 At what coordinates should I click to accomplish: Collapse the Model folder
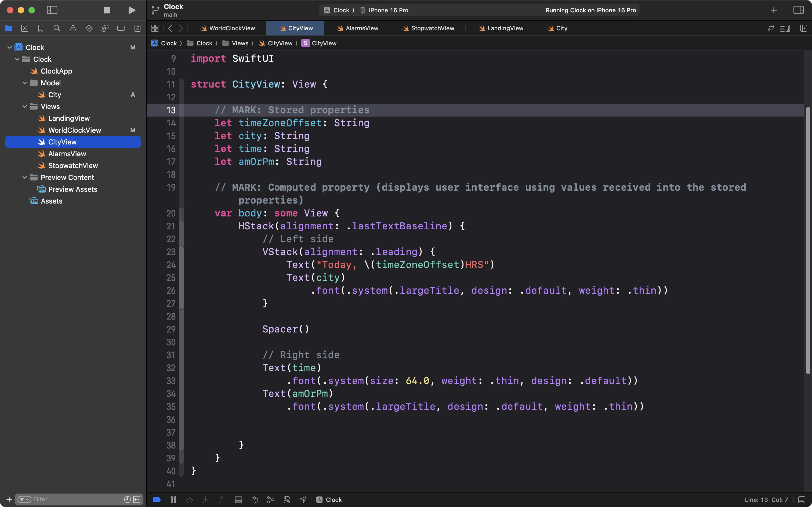(24, 83)
